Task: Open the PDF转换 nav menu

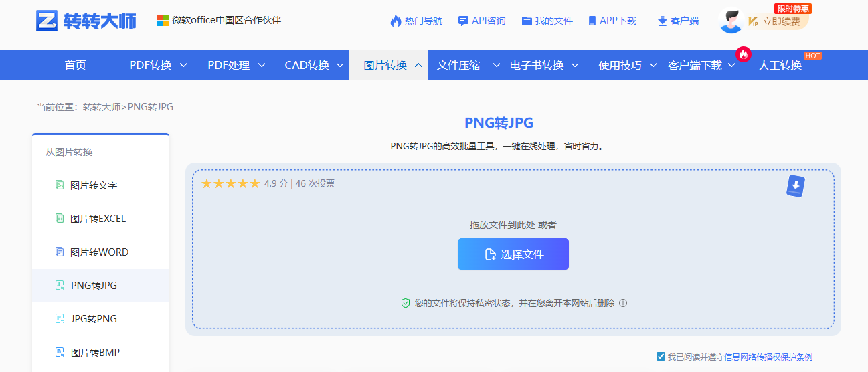Action: [151, 65]
